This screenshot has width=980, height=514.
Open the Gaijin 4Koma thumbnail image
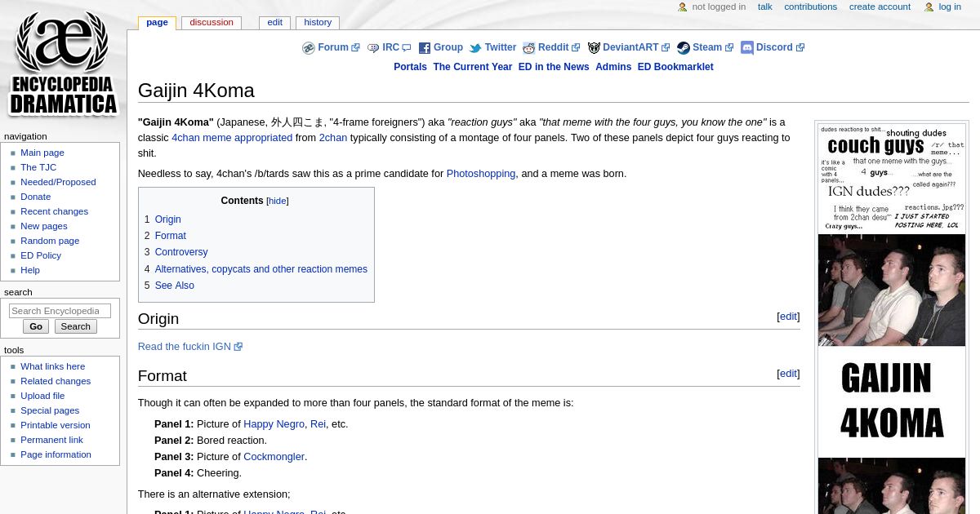pos(892,318)
